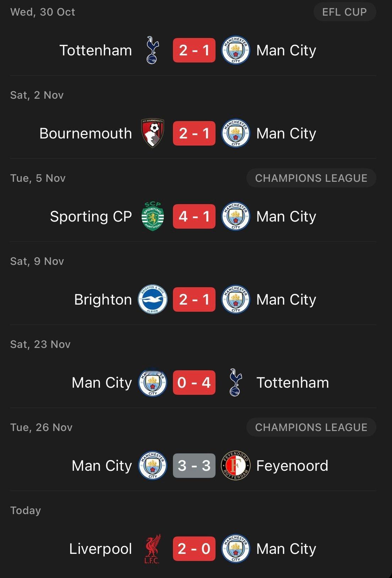Open the 0 - 4 Tottenham result

coord(194,382)
